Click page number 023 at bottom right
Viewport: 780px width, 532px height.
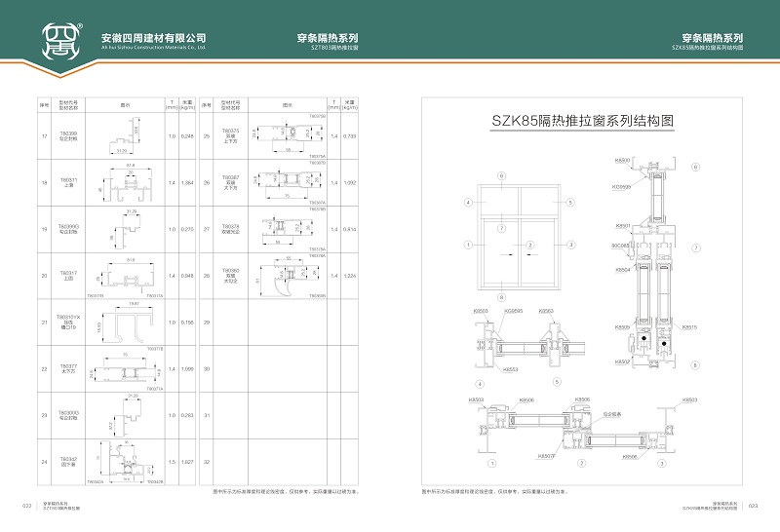(751, 505)
